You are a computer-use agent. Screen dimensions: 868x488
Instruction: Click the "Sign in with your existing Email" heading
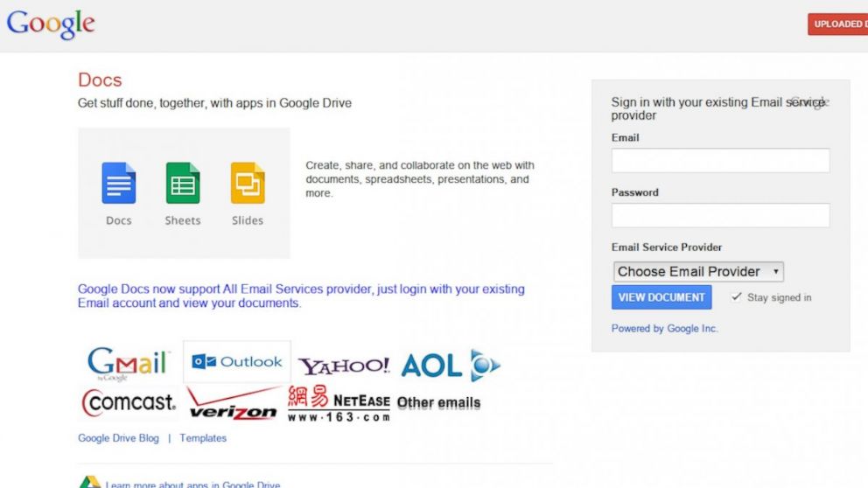click(x=718, y=108)
